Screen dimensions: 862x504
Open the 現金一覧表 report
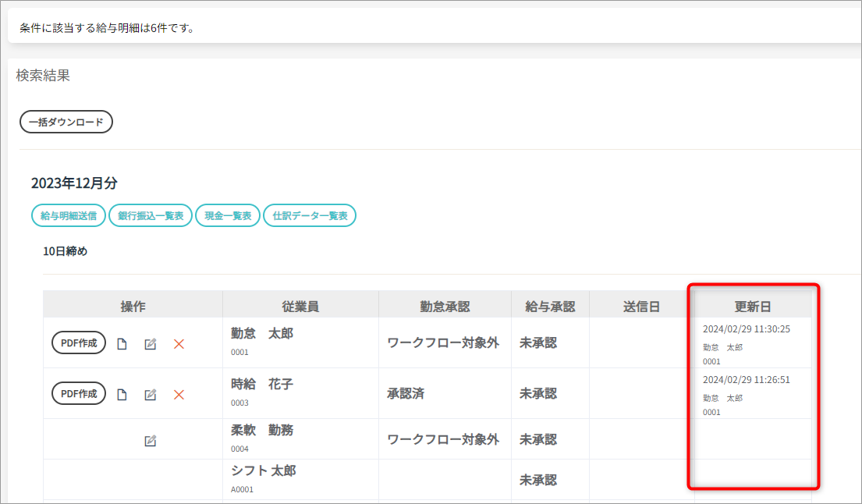(228, 216)
